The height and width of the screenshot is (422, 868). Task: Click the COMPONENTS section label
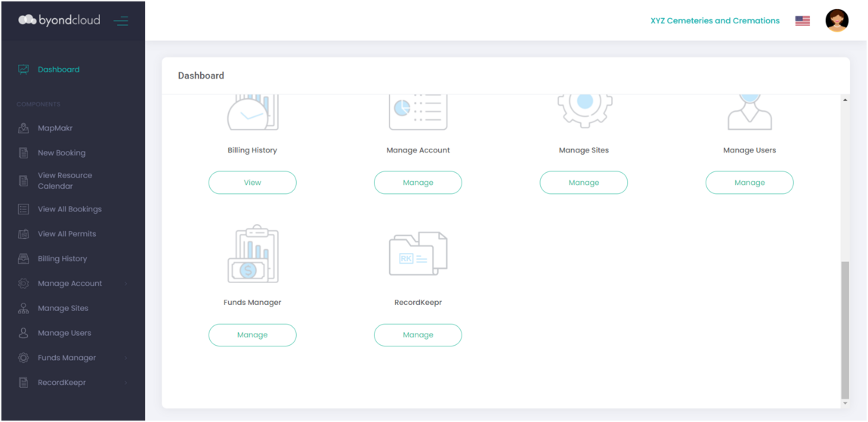[39, 104]
